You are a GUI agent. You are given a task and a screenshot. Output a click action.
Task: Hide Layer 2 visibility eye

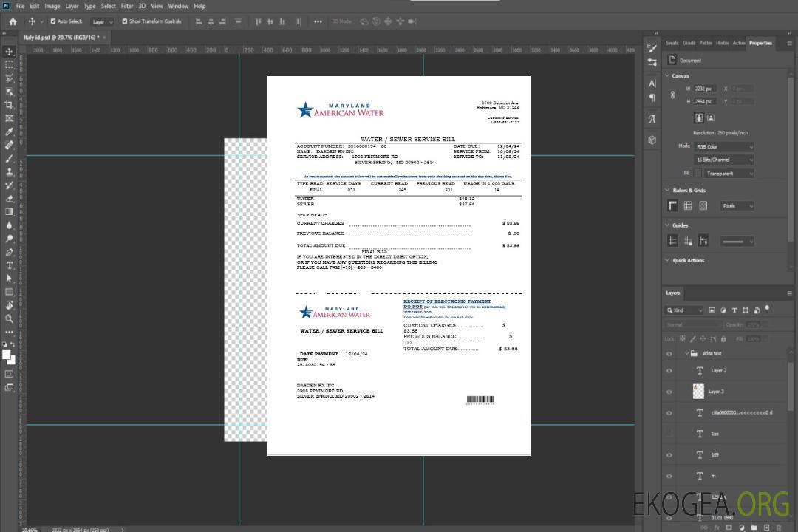tap(669, 371)
